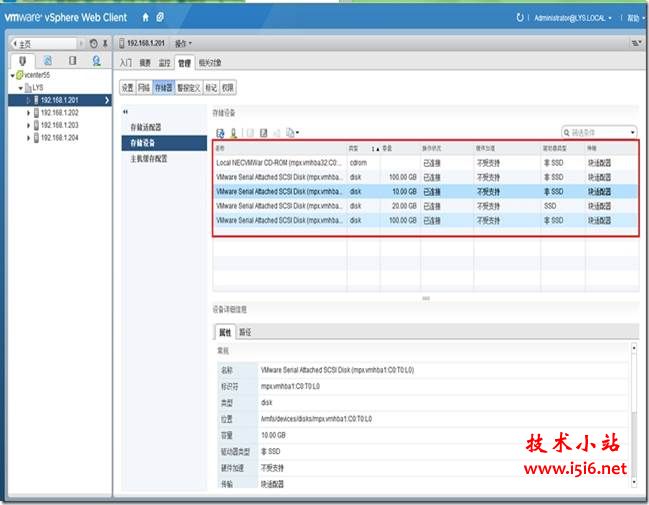Sort by the 驱动器类型 column header
This screenshot has width=649, height=505.
click(562, 148)
